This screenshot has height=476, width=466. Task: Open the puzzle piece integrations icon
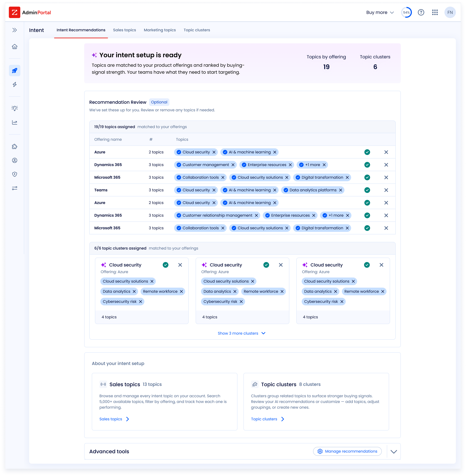(15, 147)
